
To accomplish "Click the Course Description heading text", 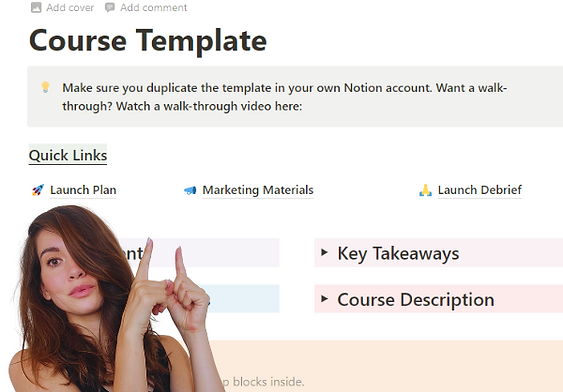I will [416, 300].
